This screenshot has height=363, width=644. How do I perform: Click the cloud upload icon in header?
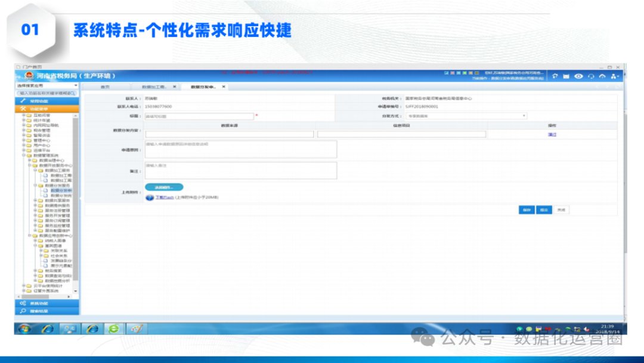(x=602, y=76)
